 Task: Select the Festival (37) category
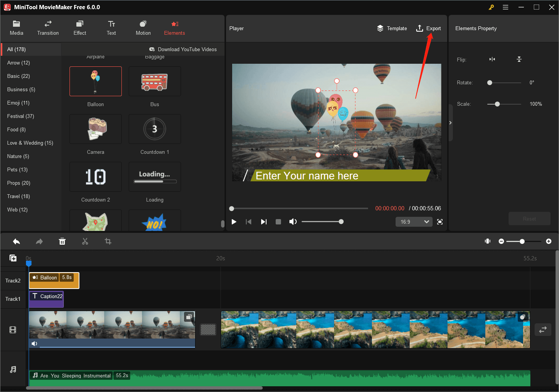[31, 116]
